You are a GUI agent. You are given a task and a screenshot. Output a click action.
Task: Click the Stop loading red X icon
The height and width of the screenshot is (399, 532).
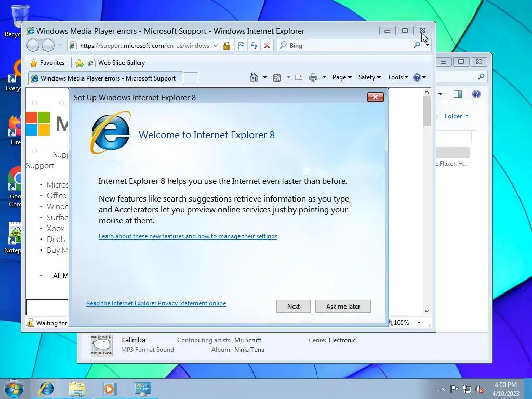pyautogui.click(x=267, y=46)
